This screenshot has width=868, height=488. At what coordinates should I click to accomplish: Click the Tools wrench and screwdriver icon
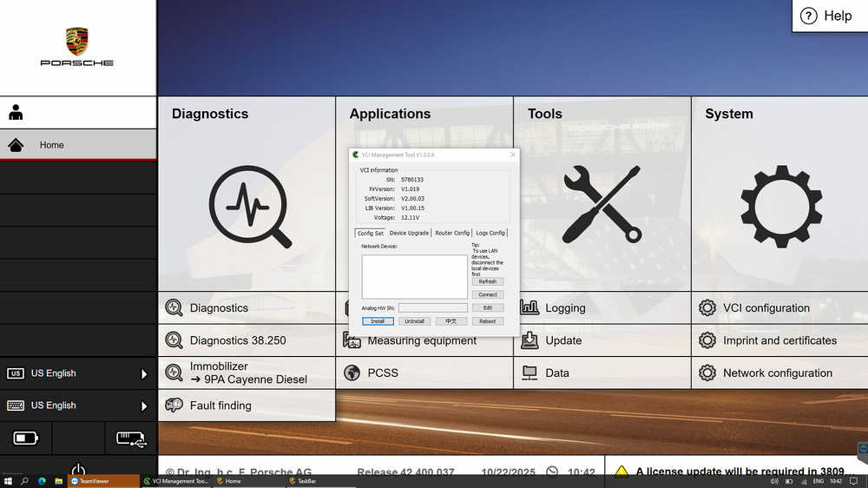[x=602, y=205]
